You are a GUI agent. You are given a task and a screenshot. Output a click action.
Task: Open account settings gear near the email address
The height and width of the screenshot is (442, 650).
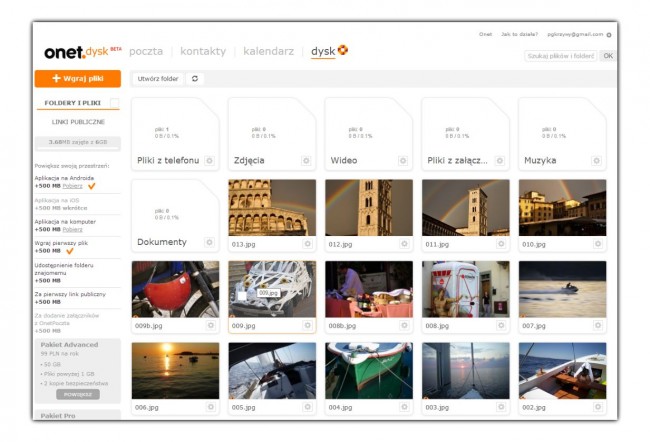coord(609,35)
